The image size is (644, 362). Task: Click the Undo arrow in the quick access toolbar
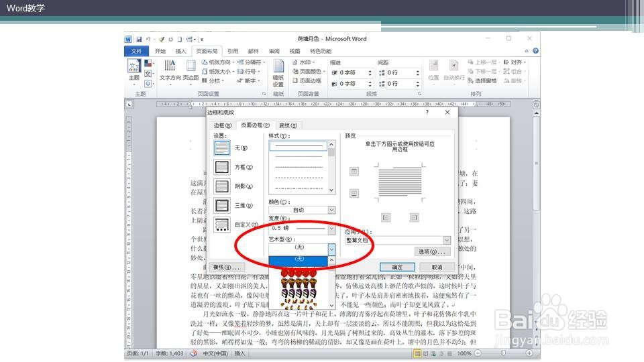(x=148, y=40)
